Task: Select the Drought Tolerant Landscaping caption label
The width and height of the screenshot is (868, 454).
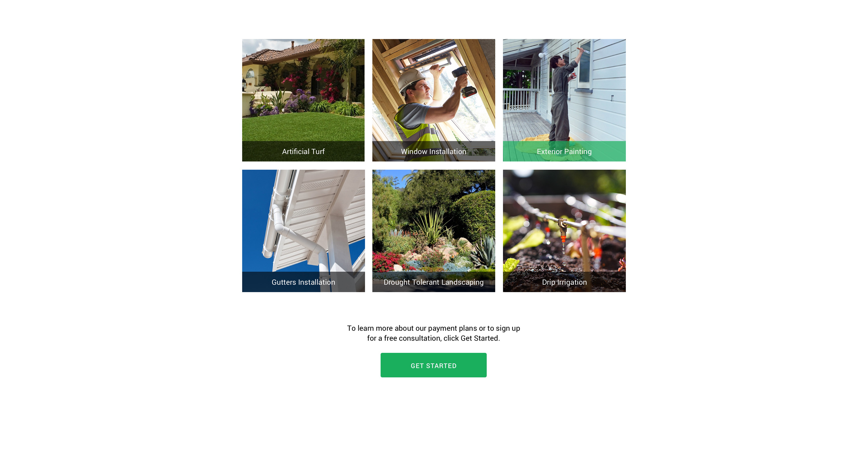Action: (x=434, y=282)
